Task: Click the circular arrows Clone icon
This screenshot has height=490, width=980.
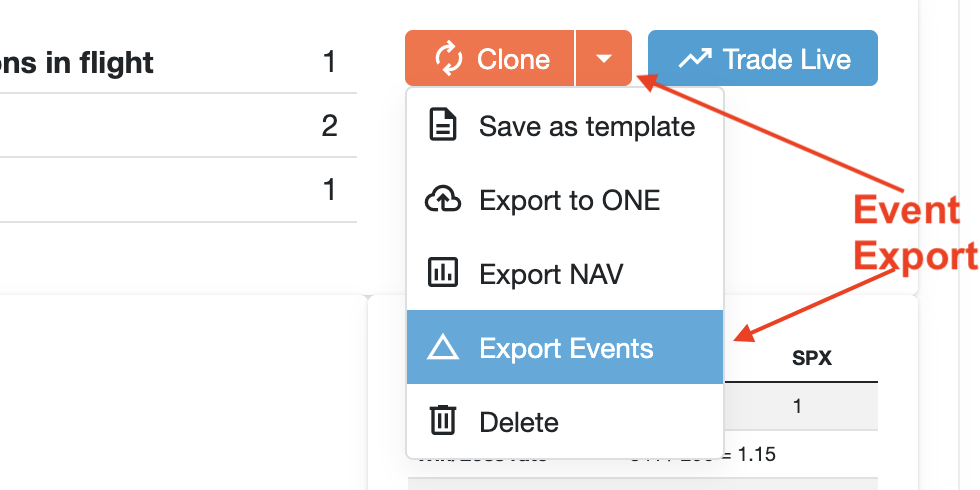Action: click(x=449, y=59)
